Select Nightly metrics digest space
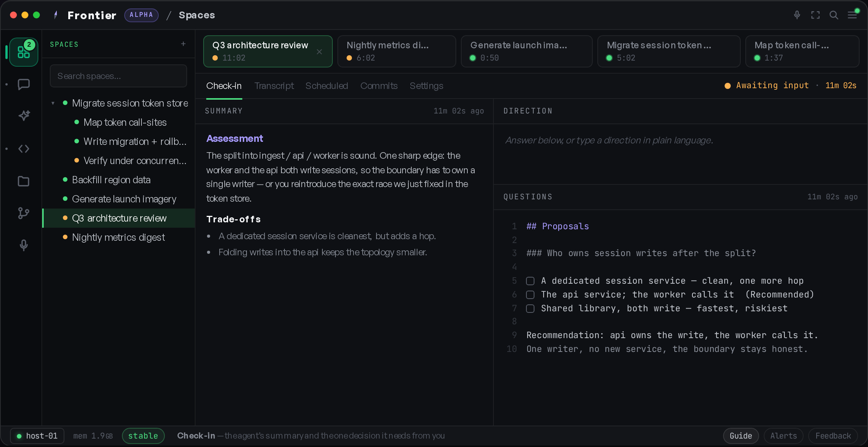This screenshot has height=447, width=868. [119, 237]
